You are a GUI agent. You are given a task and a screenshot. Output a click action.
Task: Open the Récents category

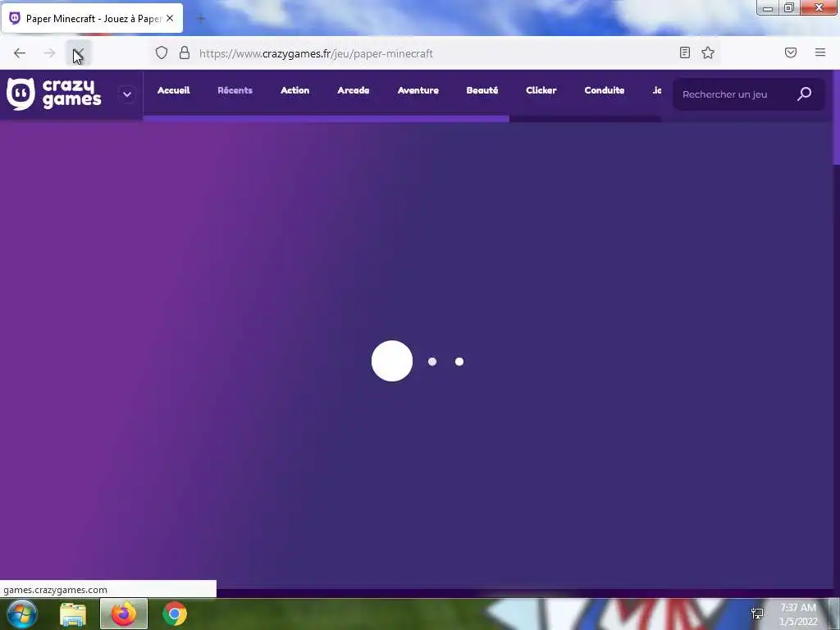tap(235, 90)
